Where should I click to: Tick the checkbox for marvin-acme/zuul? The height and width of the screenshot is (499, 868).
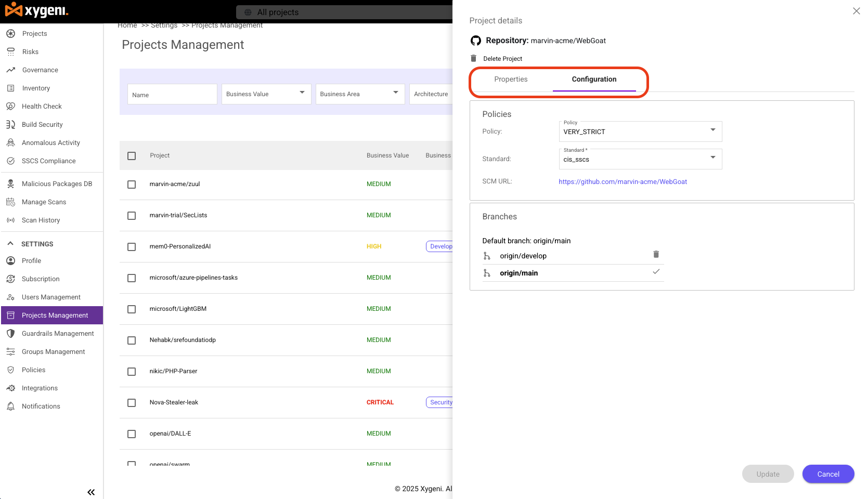coord(132,185)
